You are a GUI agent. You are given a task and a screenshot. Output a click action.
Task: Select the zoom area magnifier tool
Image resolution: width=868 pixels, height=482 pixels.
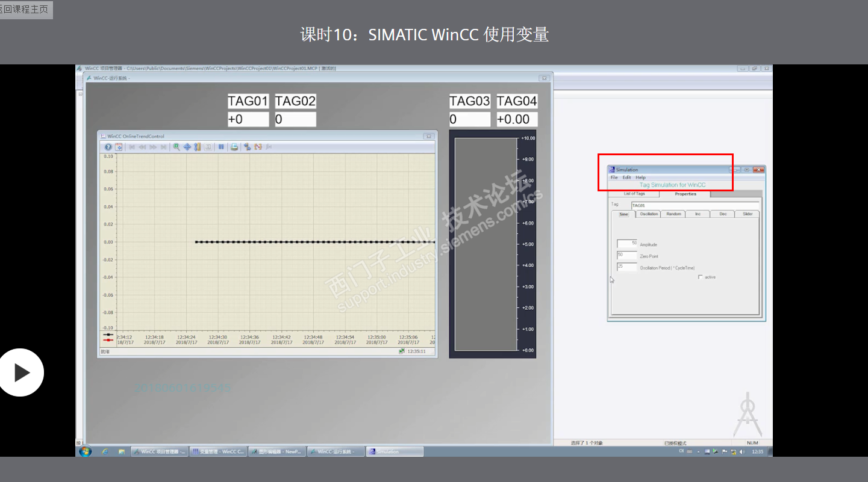coord(176,147)
